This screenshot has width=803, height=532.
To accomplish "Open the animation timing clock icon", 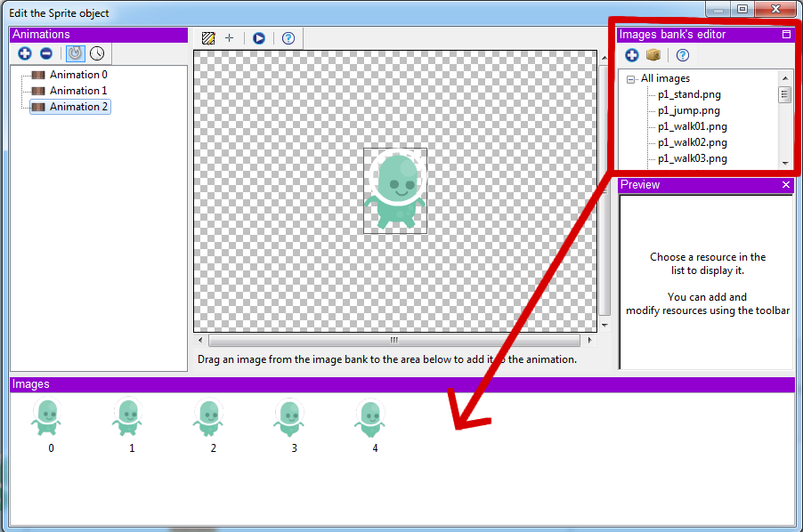I will (x=97, y=54).
